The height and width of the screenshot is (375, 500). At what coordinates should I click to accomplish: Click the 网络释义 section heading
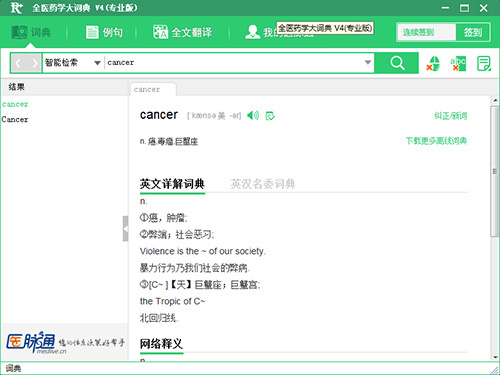[161, 343]
